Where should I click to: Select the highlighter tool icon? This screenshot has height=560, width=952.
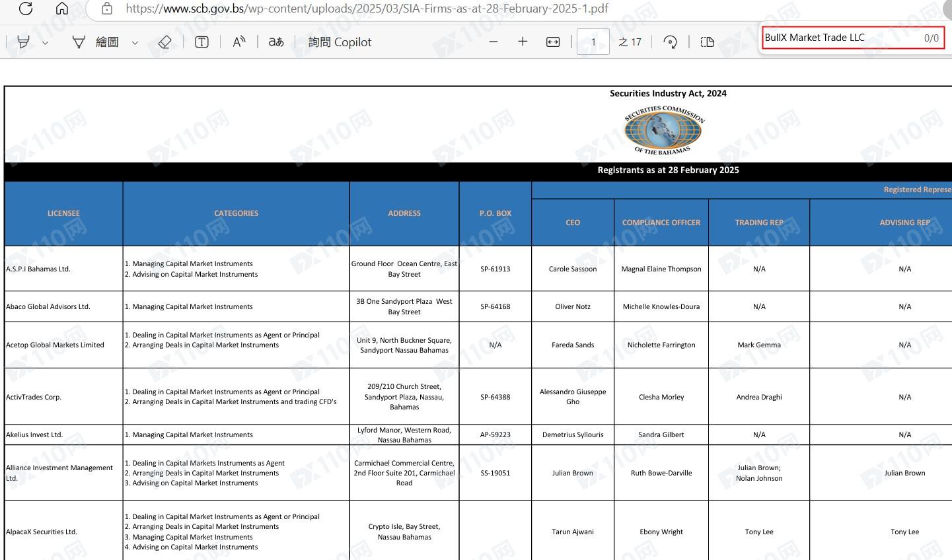pyautogui.click(x=23, y=42)
